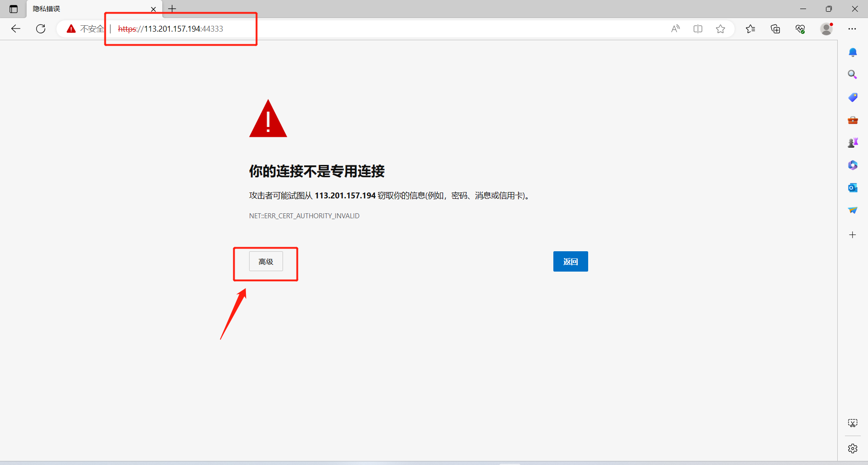Open the sidebar Outlook icon
The height and width of the screenshot is (465, 868).
[853, 188]
